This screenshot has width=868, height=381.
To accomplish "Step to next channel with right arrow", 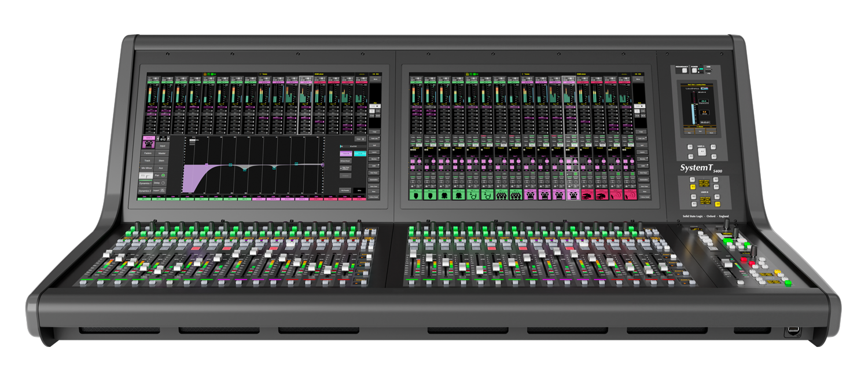I will pyautogui.click(x=169, y=139).
